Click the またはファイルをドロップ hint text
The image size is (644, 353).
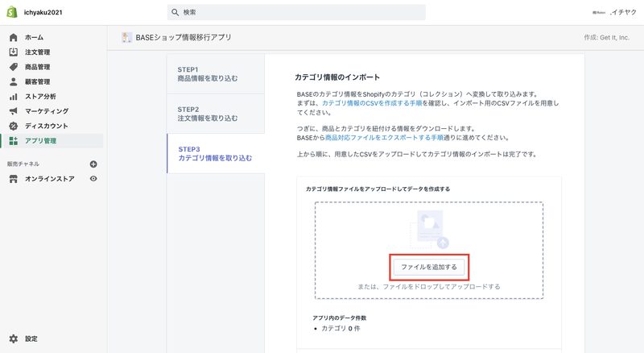click(x=429, y=286)
